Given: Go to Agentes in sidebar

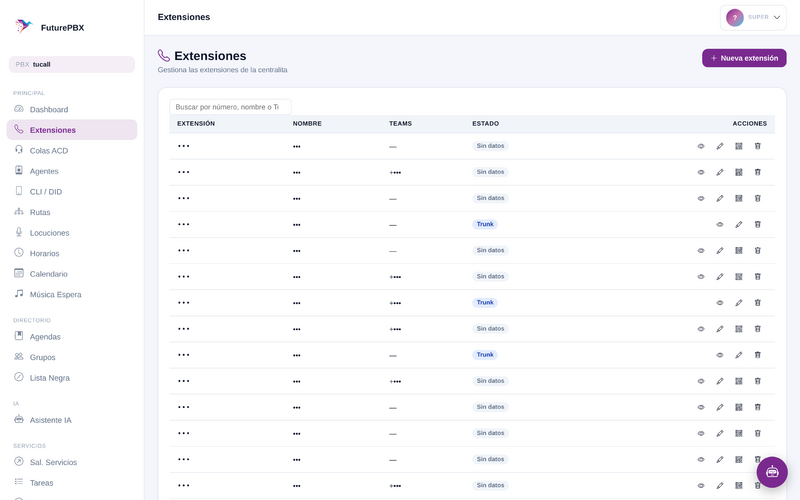Looking at the screenshot, I should [x=72, y=171].
